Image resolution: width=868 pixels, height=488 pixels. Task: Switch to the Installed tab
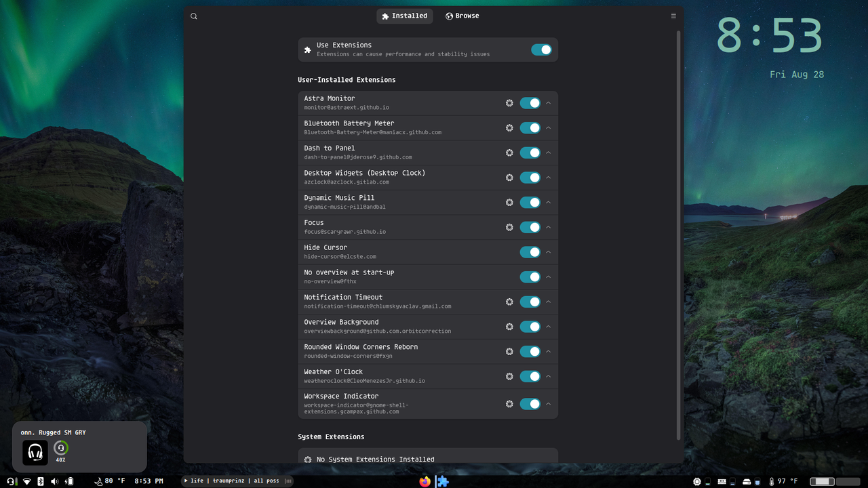tap(405, 16)
